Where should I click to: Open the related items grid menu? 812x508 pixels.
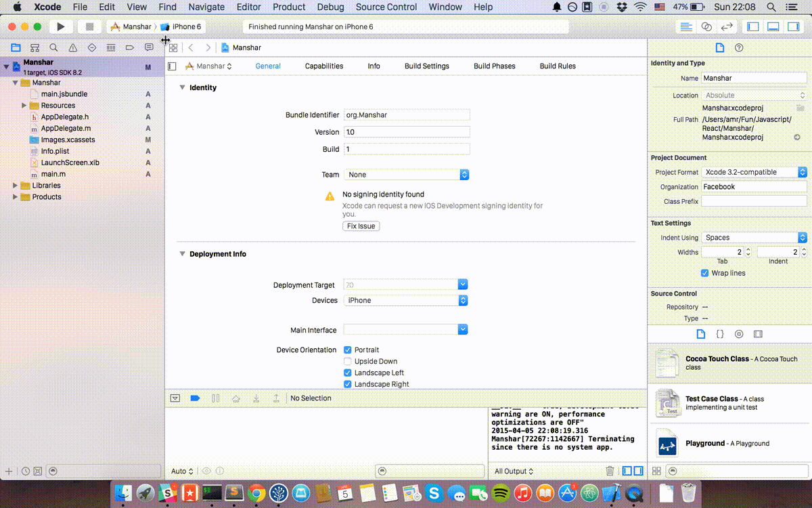pyautogui.click(x=174, y=47)
